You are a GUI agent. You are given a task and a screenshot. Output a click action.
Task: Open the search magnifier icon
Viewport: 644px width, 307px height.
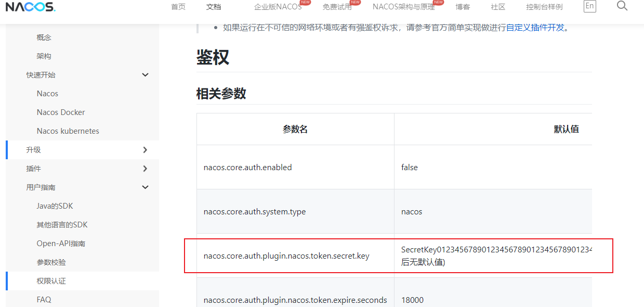pyautogui.click(x=622, y=6)
